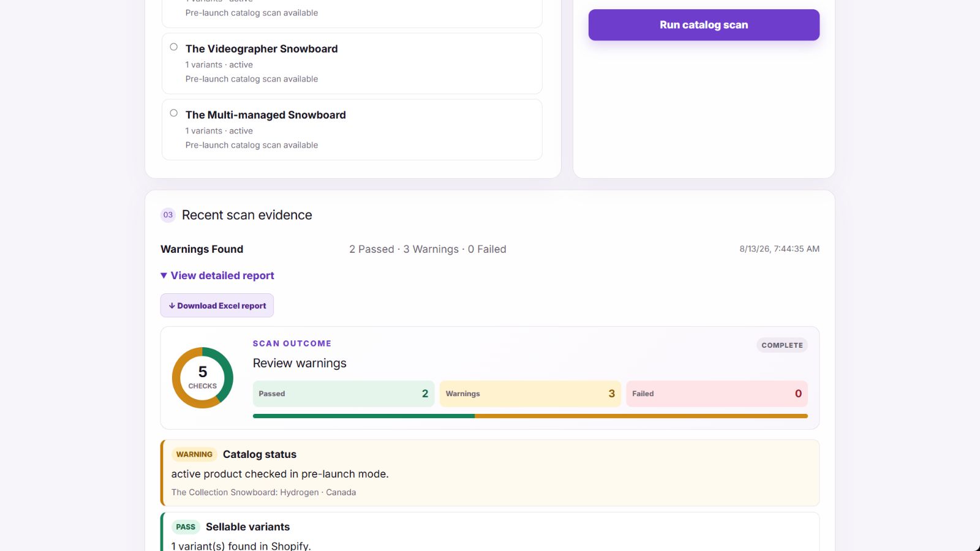Click the Run catalog scan button
The width and height of the screenshot is (980, 551).
coord(704,25)
